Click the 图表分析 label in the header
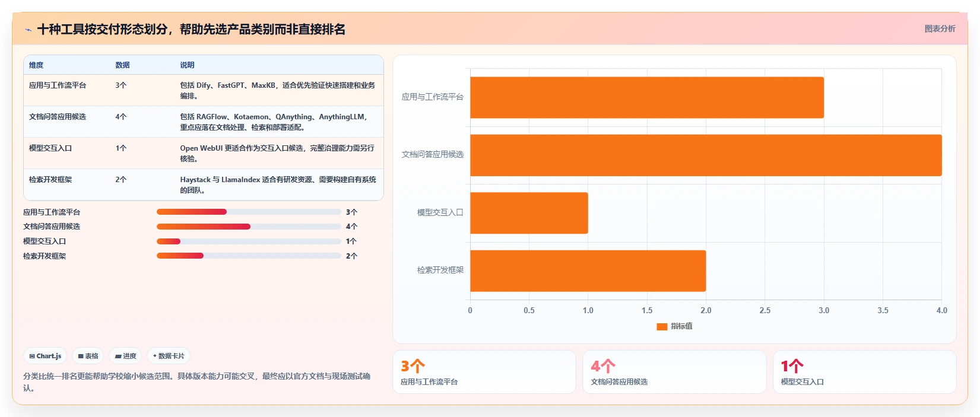Screen dimensions: 980x417 coord(940,28)
